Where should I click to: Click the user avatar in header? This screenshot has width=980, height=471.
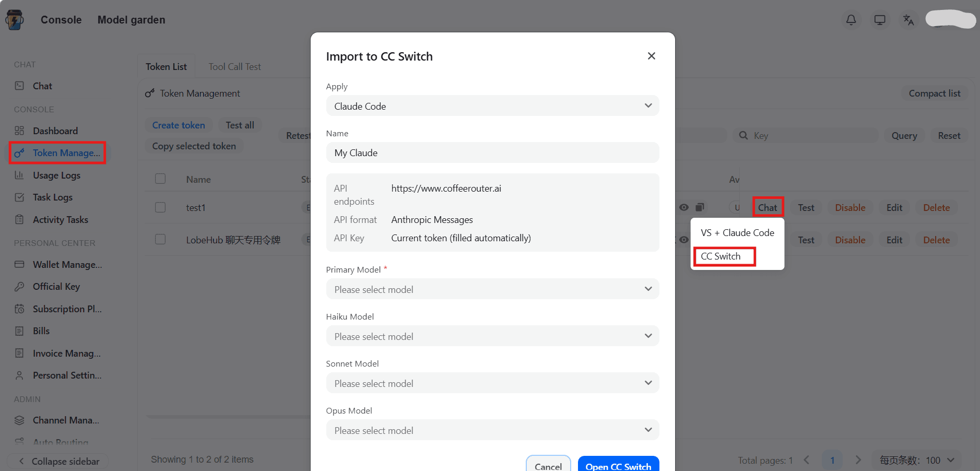coord(950,20)
